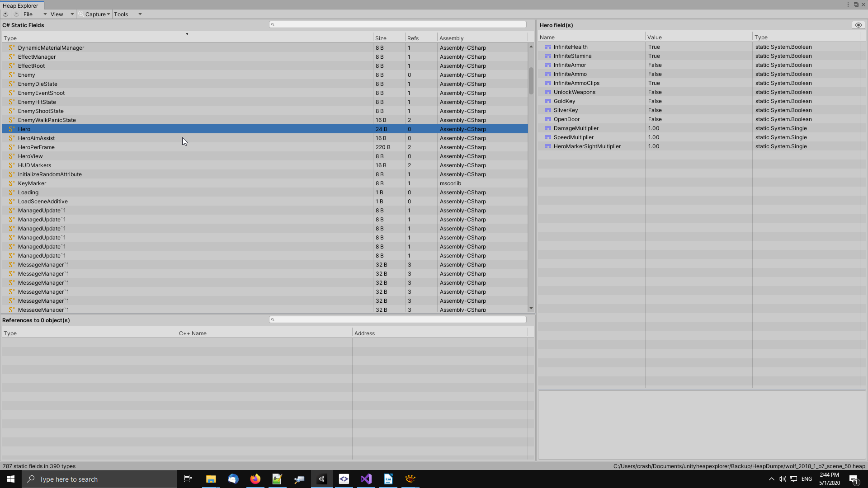Screen dimensions: 868x488
Task: Click the field icon next to InfiniteHealth
Action: click(x=548, y=47)
